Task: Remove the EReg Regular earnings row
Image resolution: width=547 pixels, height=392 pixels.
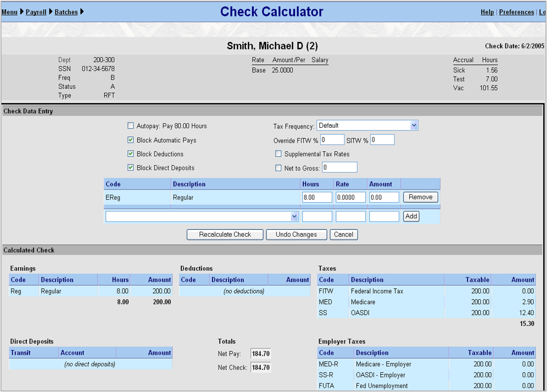Action: [x=421, y=197]
